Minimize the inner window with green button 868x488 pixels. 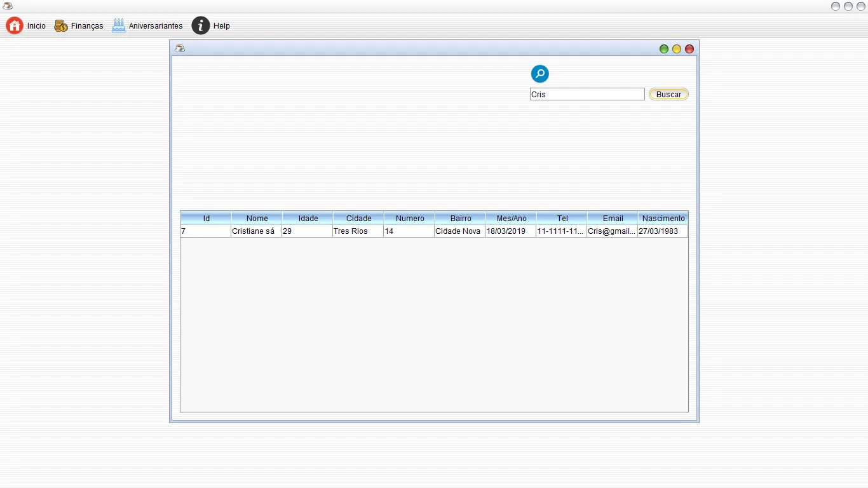pos(664,49)
